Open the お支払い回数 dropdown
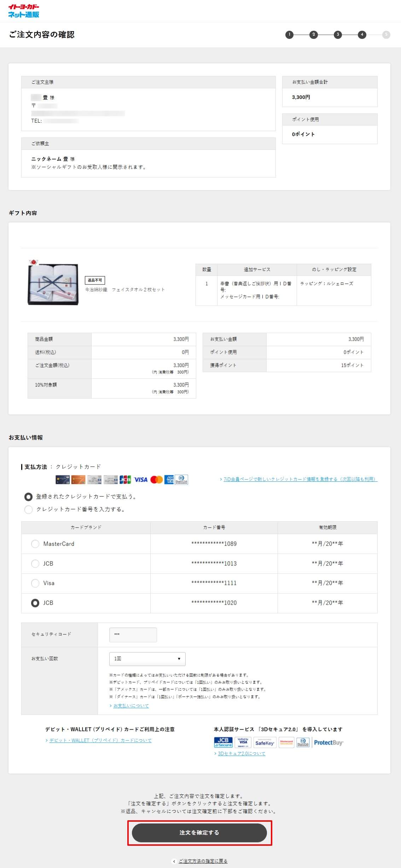Viewport: 401px width, 868px height. 147,659
